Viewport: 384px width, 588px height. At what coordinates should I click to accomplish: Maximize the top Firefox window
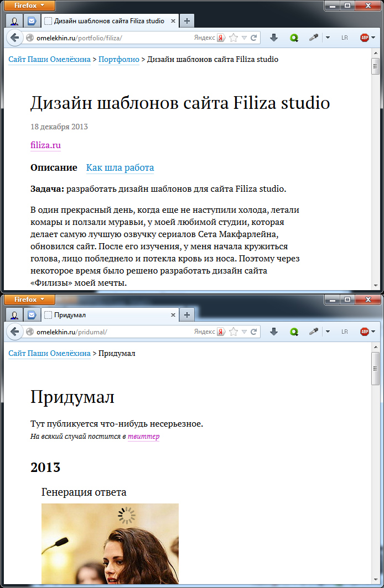tap(347, 6)
